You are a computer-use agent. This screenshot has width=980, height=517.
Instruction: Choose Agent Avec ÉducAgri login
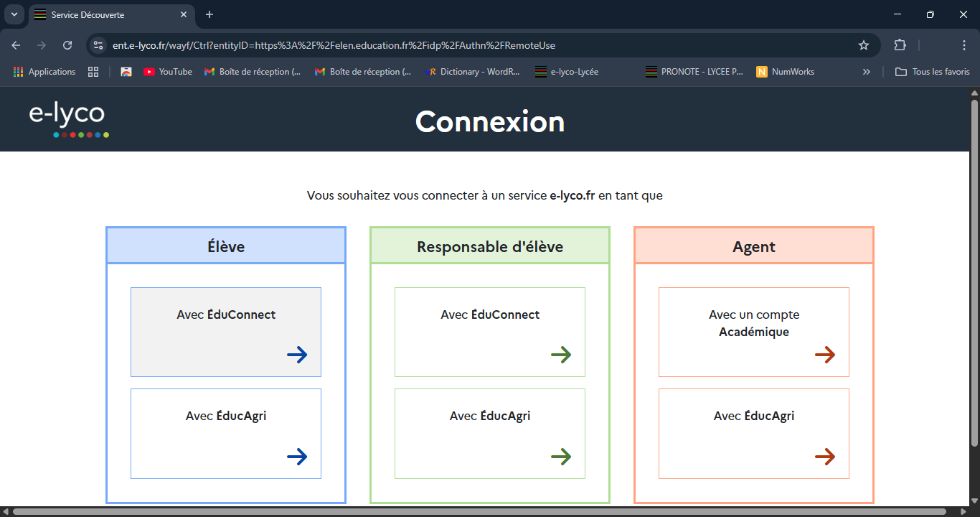pos(754,433)
